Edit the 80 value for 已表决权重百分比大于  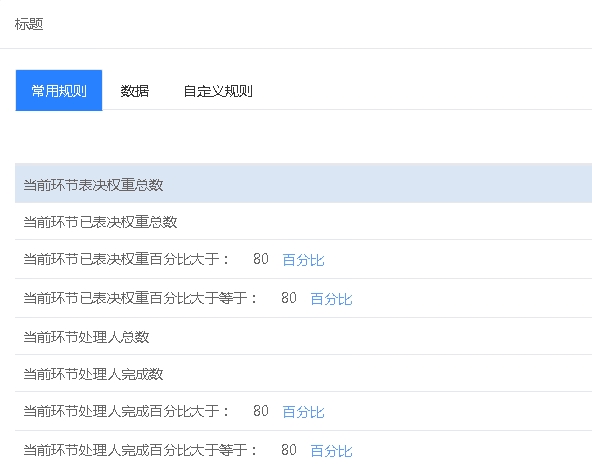261,259
